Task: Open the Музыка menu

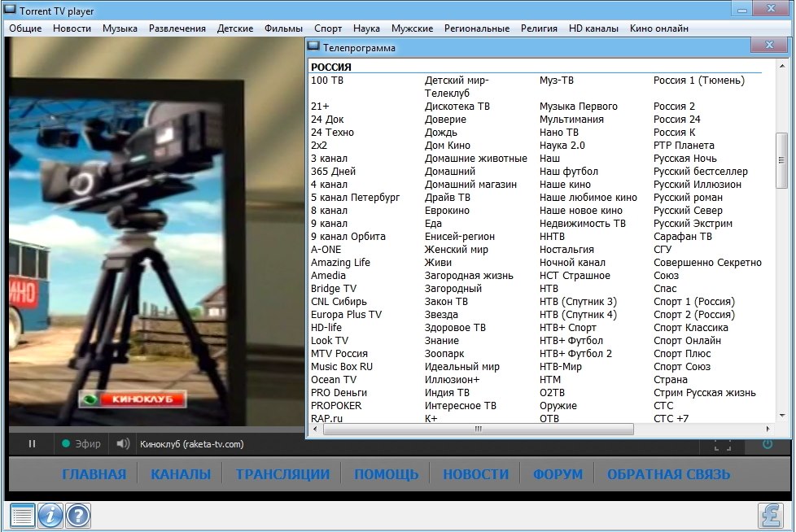Action: 120,28
